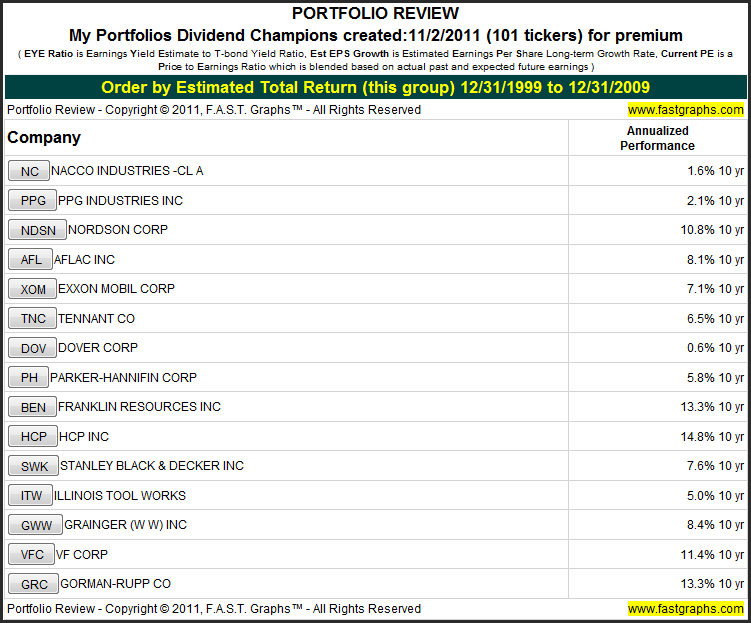The height and width of the screenshot is (623, 751).
Task: Select the 11.4% 10 yr performance value
Action: pos(712,555)
